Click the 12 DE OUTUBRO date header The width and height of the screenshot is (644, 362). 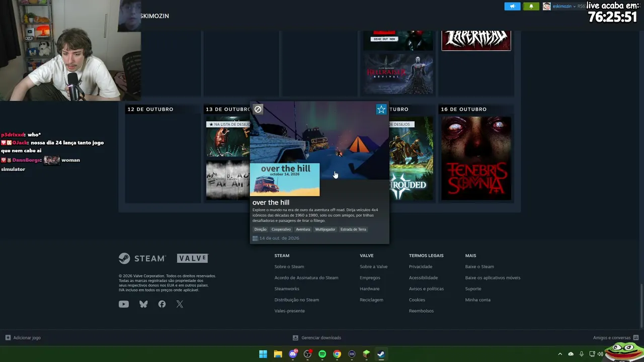click(150, 109)
